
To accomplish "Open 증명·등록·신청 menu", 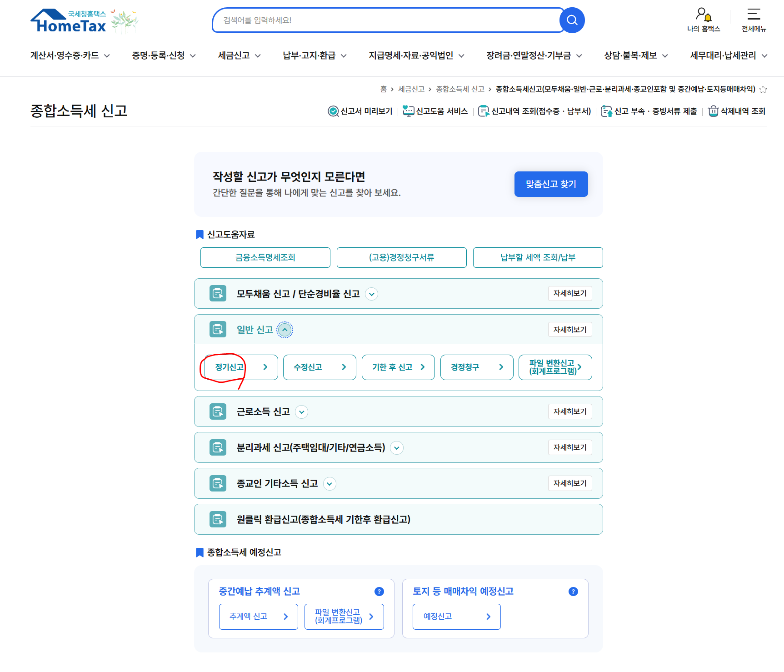I will pos(164,55).
